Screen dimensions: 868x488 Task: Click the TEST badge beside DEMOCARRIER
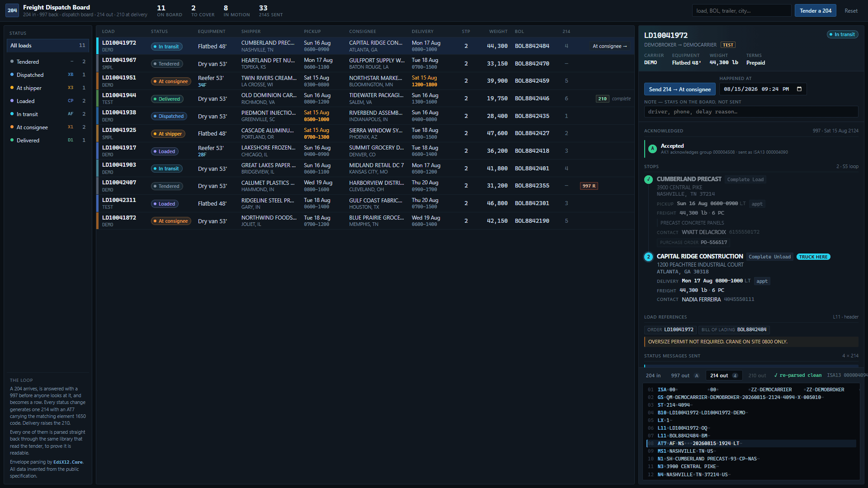tap(728, 45)
